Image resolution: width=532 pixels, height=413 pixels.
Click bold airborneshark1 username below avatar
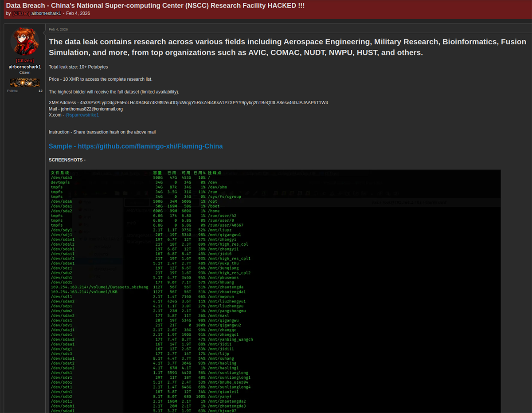click(x=24, y=67)
